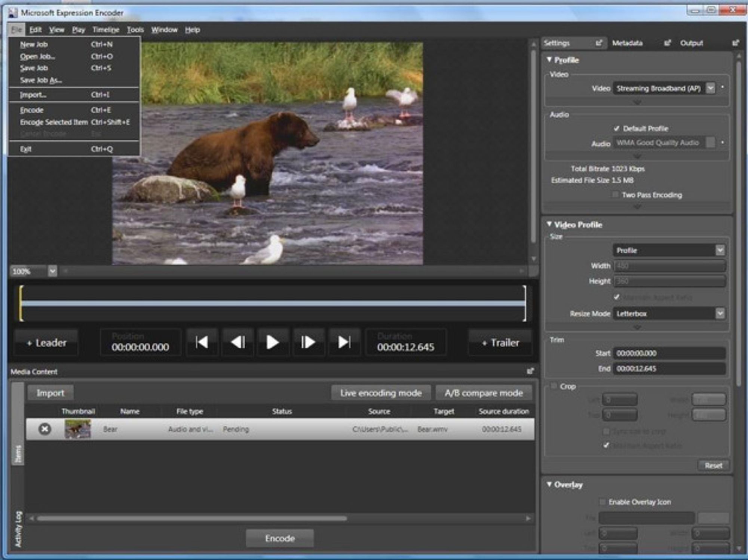Switch to Live encoding mode

coord(381,393)
